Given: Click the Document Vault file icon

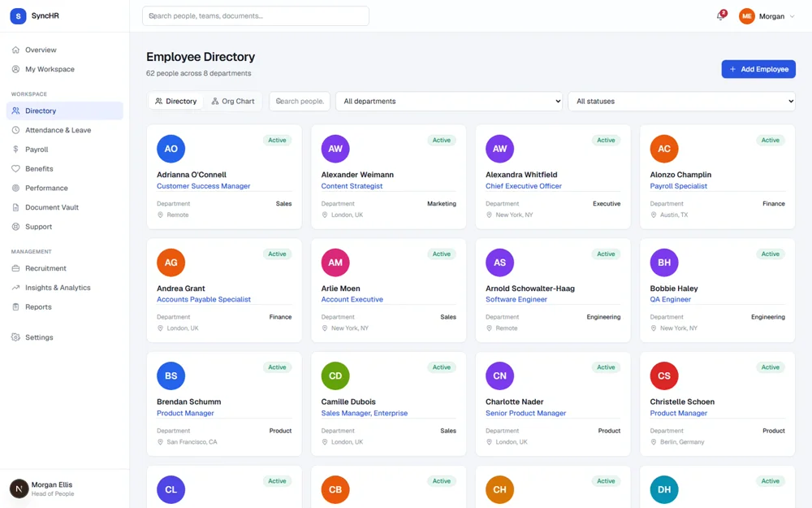Looking at the screenshot, I should tap(15, 207).
